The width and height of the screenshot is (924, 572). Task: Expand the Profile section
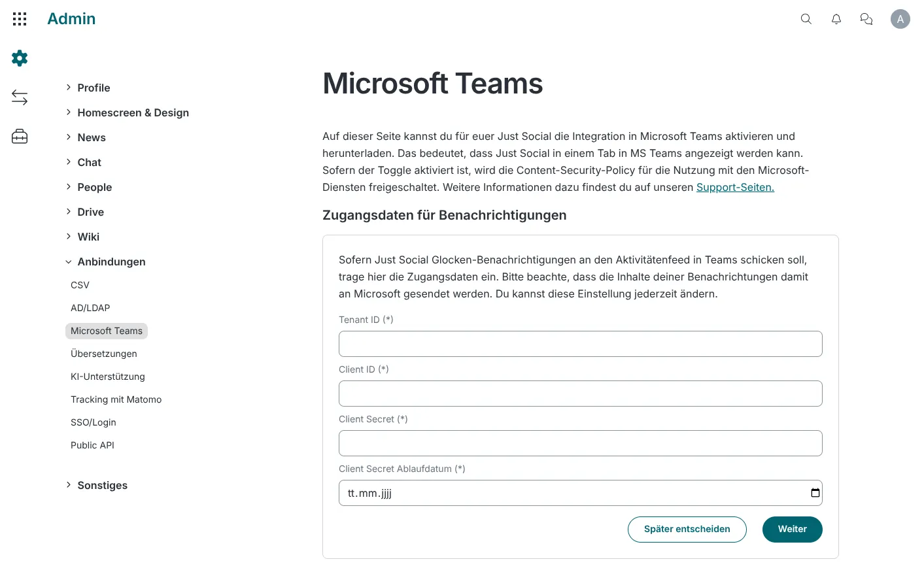88,88
